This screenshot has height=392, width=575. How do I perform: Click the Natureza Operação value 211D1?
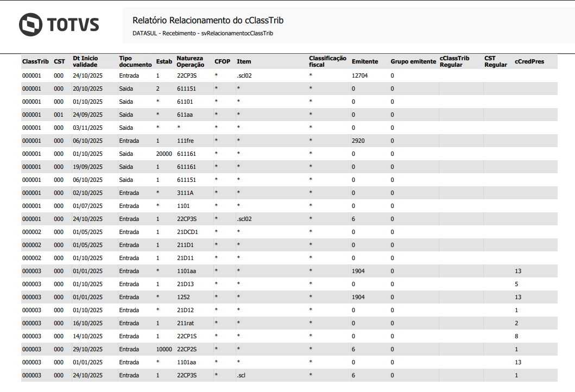click(x=185, y=245)
